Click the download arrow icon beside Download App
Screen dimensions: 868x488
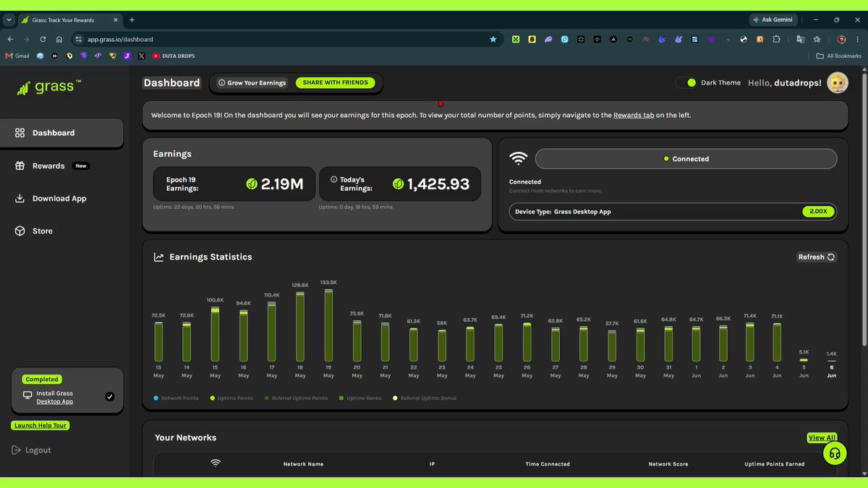(x=20, y=198)
